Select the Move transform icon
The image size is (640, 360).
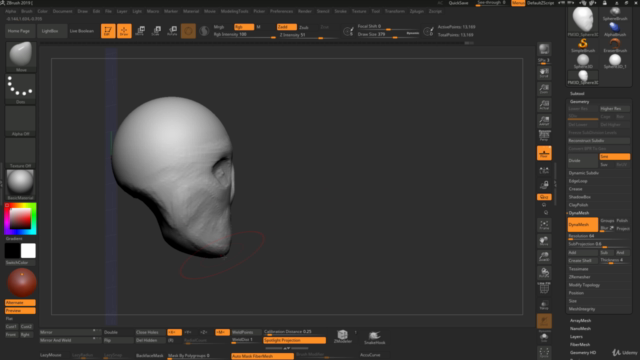coord(140,31)
